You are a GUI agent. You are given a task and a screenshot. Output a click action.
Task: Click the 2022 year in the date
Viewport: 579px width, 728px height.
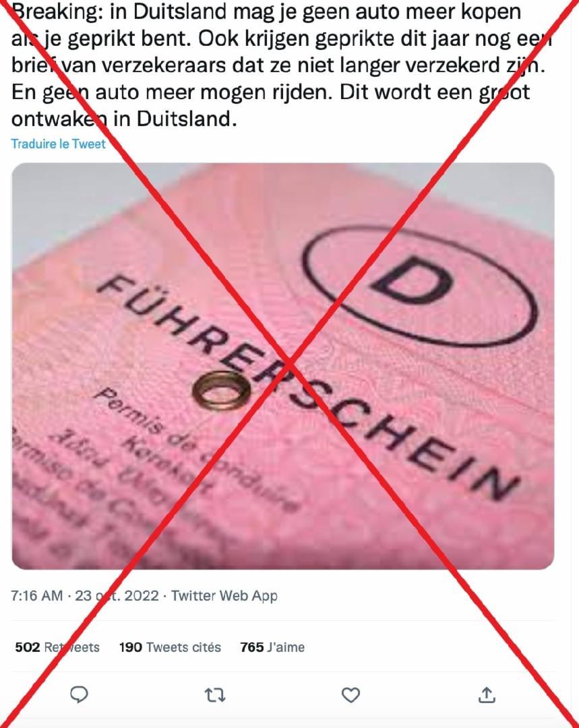point(142,595)
